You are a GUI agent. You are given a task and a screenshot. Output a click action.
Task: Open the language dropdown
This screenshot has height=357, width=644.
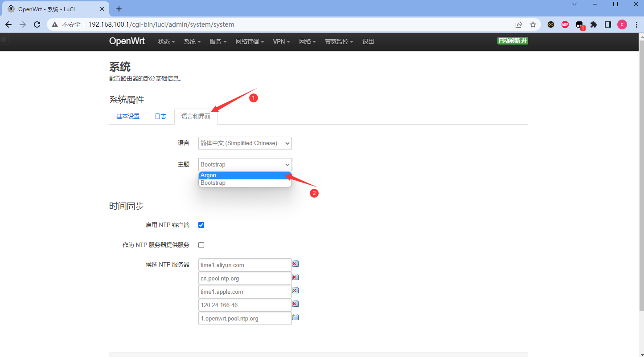tap(245, 143)
